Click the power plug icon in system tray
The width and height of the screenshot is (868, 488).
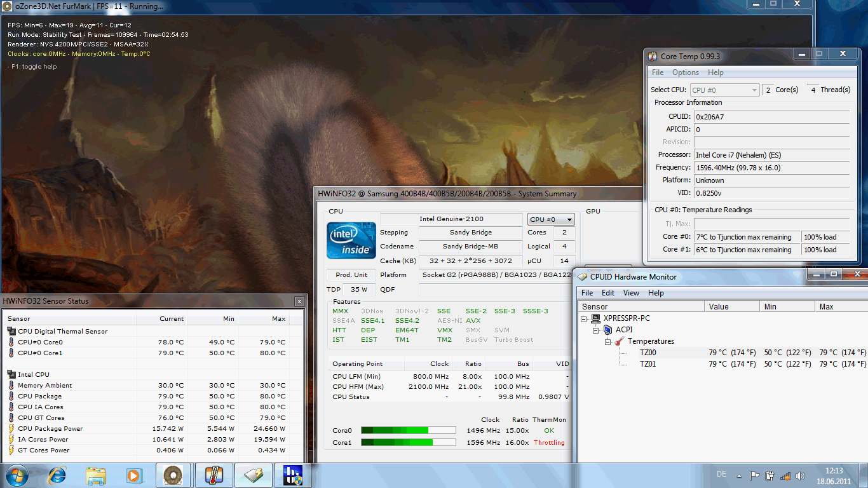click(x=770, y=475)
